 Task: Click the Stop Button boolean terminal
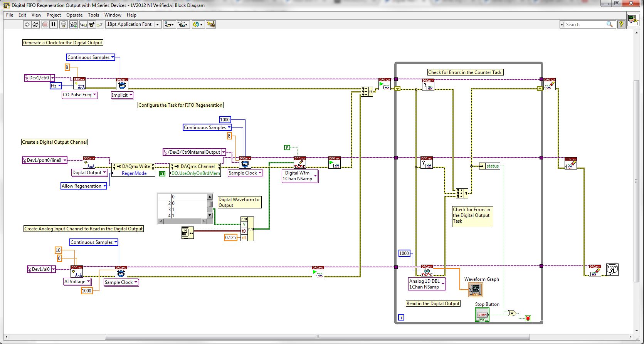[x=482, y=315]
